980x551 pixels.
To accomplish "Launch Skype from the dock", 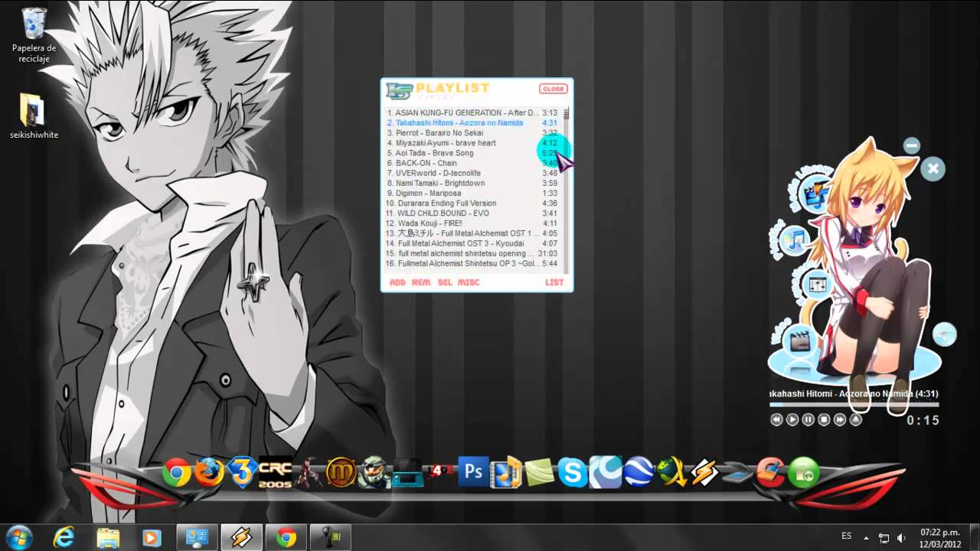I will pyautogui.click(x=572, y=473).
